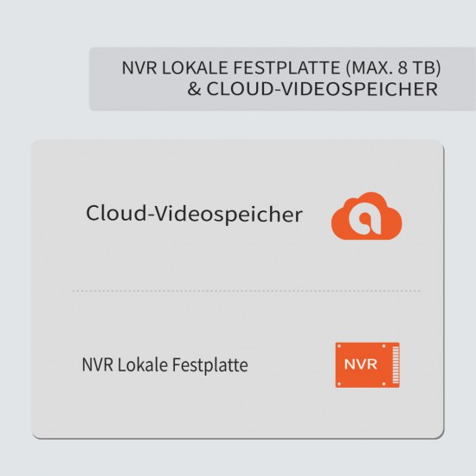Click the word 'Festplatte' in the lower row

[x=210, y=365]
